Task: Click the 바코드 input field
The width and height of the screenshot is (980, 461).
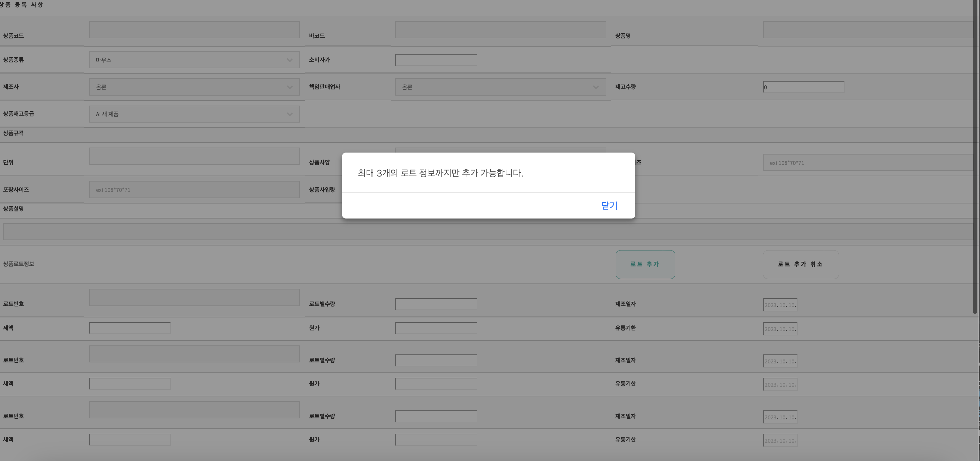Action: (x=500, y=30)
